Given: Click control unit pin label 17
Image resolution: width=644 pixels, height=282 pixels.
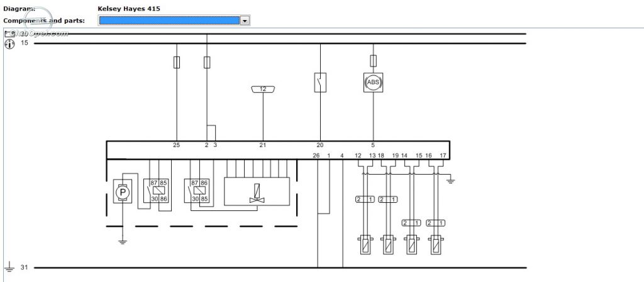Looking at the screenshot, I should pos(443,155).
